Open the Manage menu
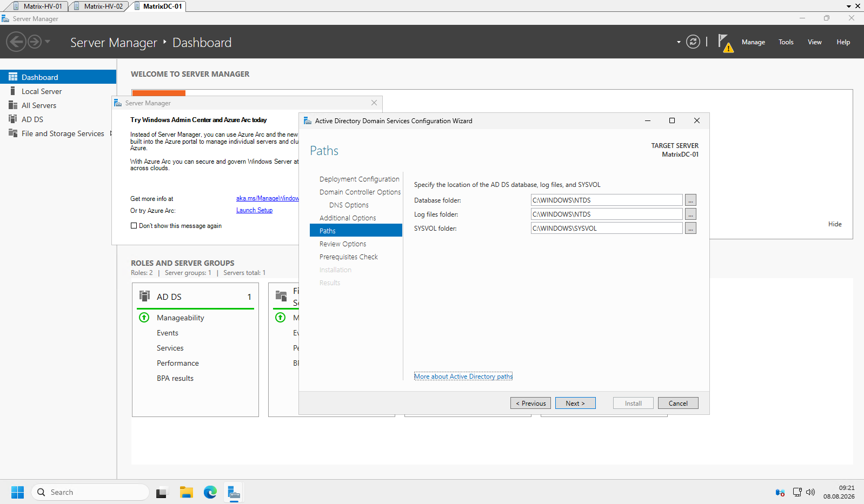This screenshot has width=864, height=504. (753, 42)
